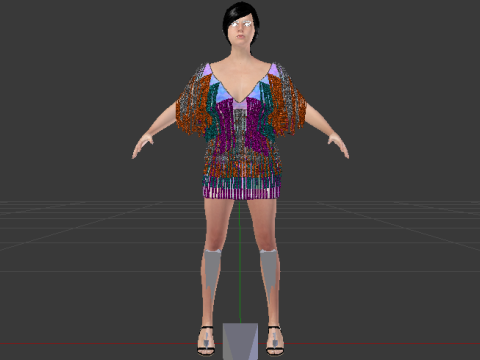Select the gray box gizmo between the feet
This screenshot has height=360, width=480.
tap(240, 341)
